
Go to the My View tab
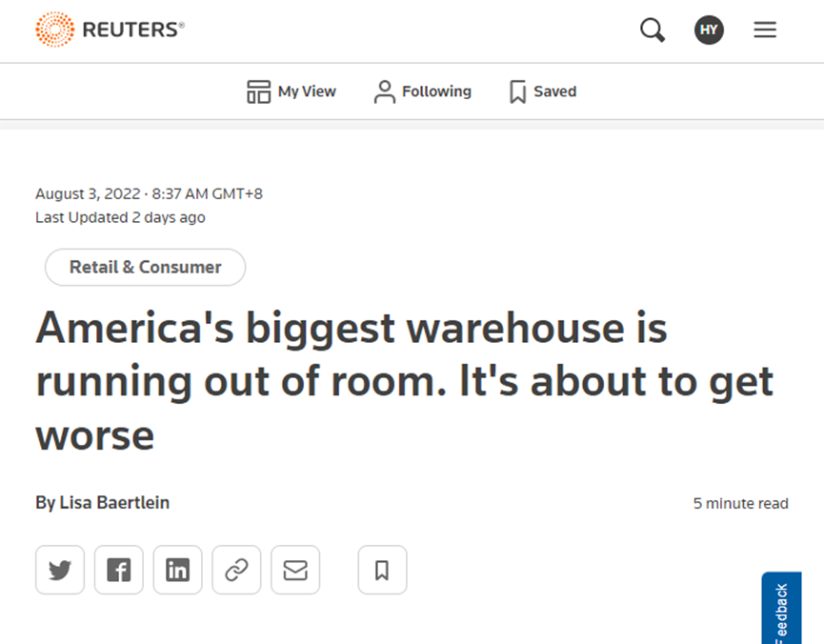[x=291, y=91]
